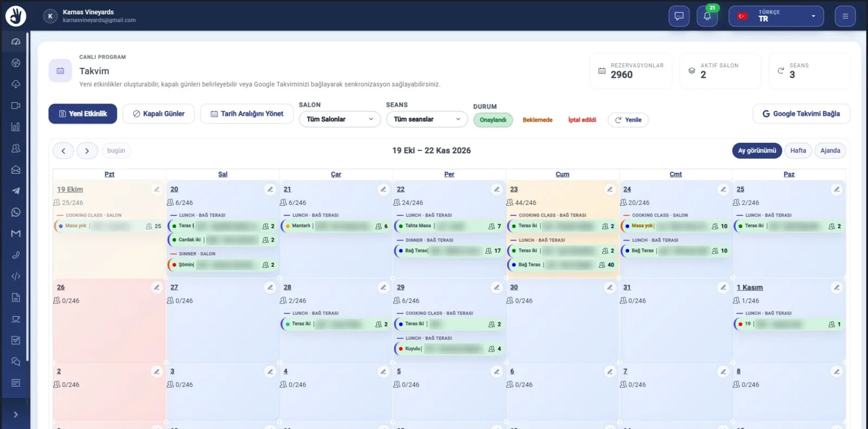Edit day 29 using its pencil icon
868x429 pixels.
pyautogui.click(x=496, y=287)
